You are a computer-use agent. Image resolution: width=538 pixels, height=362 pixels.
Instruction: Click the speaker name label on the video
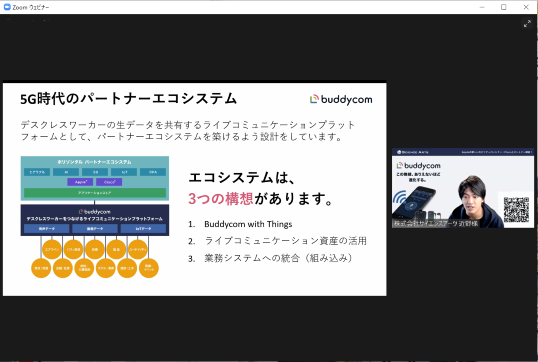click(x=436, y=223)
